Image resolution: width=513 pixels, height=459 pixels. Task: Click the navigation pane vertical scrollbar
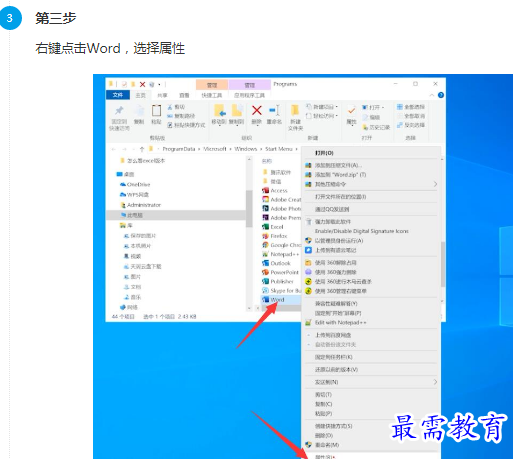click(x=249, y=208)
